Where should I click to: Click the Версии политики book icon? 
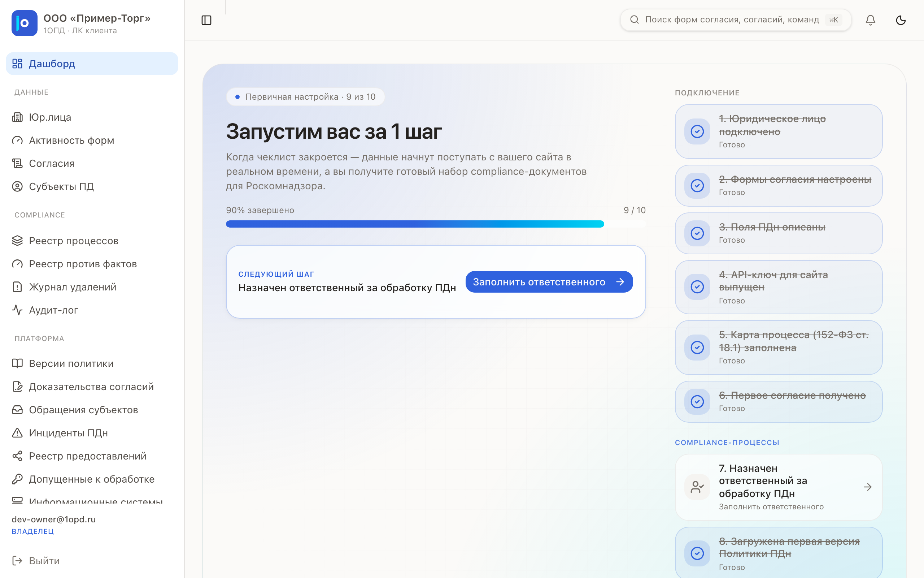[17, 363]
